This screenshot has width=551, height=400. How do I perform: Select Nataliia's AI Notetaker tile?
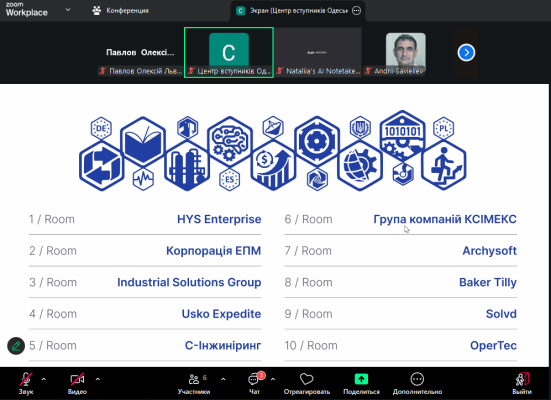point(318,52)
